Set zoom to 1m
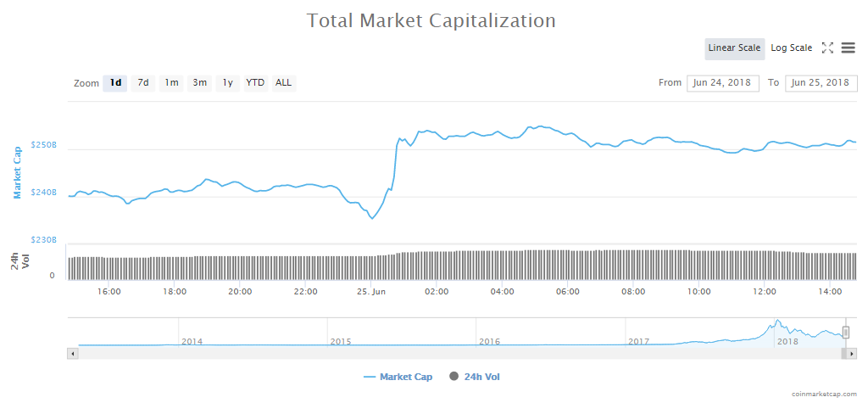This screenshot has height=403, width=868. coord(171,83)
